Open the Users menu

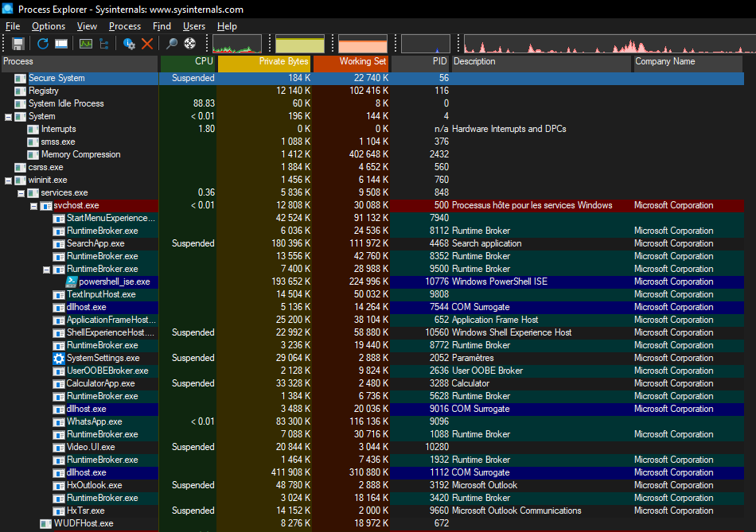click(x=194, y=26)
